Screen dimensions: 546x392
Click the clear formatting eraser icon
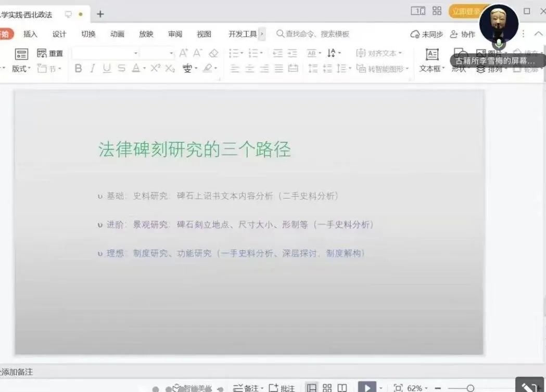click(213, 53)
